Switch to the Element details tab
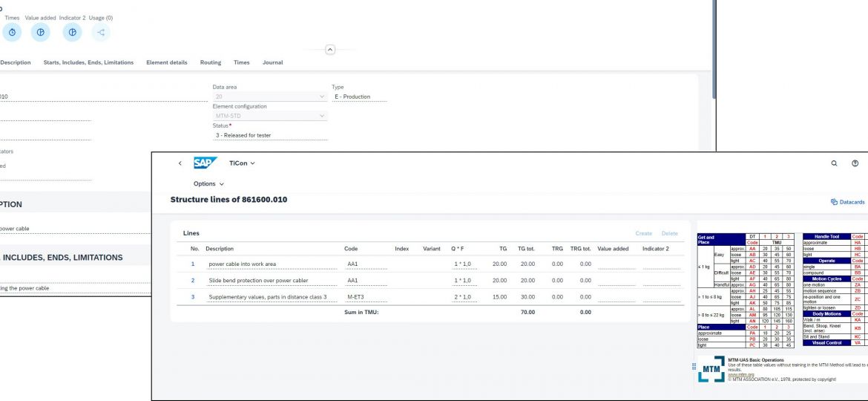 tap(166, 62)
